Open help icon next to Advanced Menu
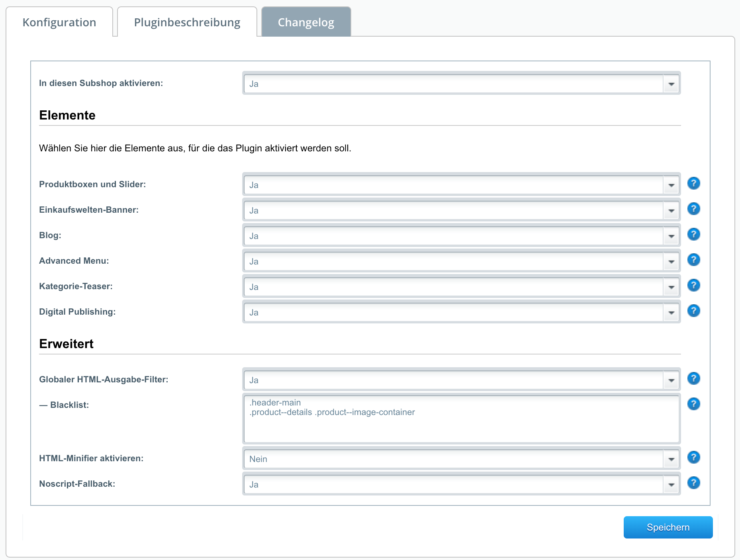The image size is (740, 560). [x=693, y=260]
